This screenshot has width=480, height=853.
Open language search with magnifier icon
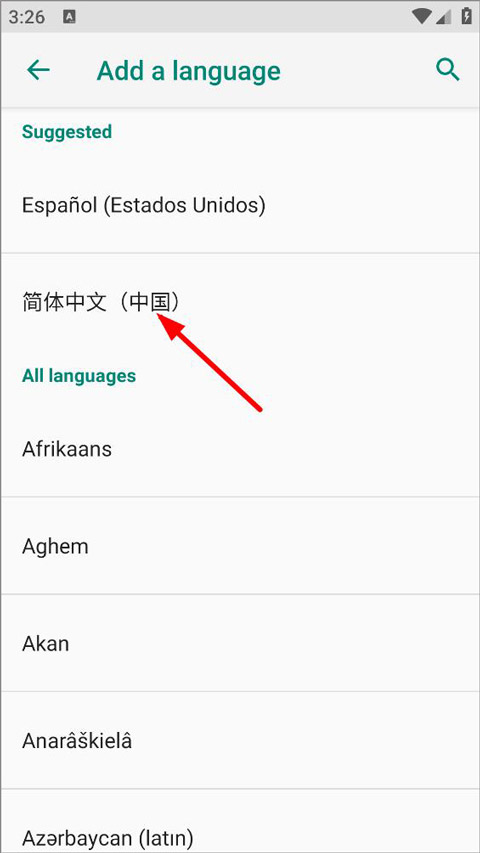tap(448, 70)
